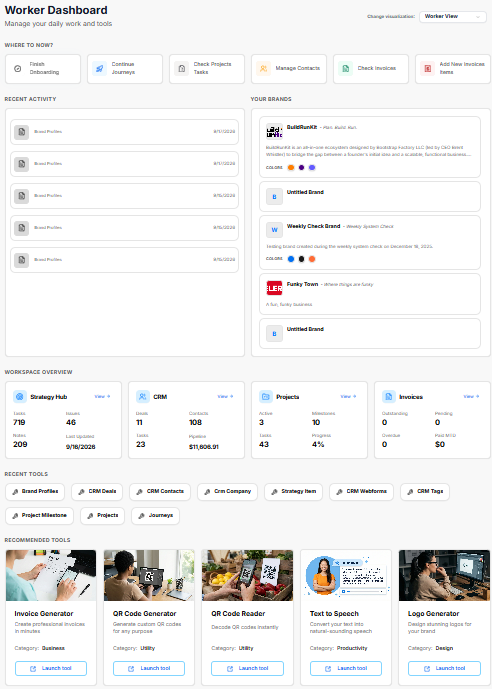Open the CRM View link
Viewport: 492px width, 689px height.
tap(225, 396)
